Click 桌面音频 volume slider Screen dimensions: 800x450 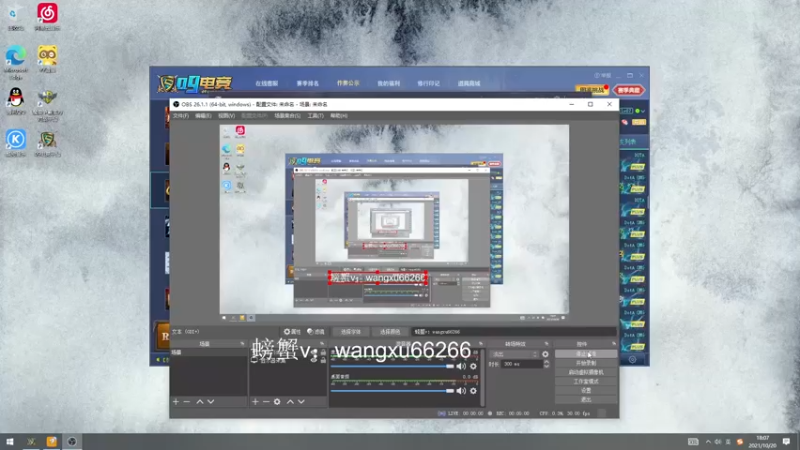[392, 391]
